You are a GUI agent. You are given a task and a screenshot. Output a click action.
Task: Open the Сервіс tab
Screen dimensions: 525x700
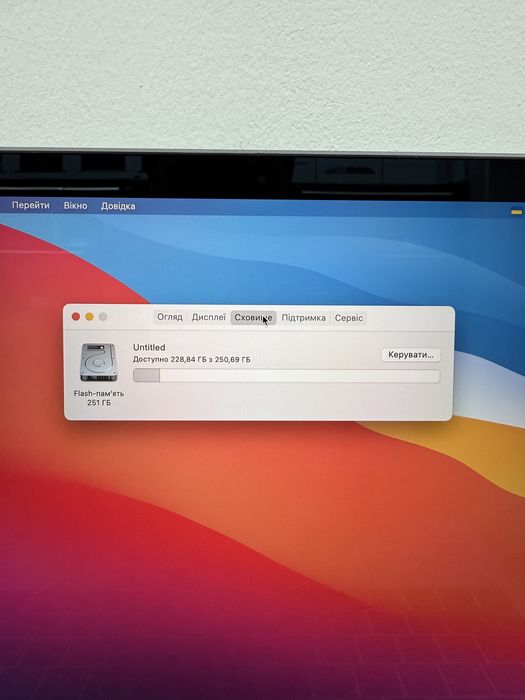pos(349,318)
